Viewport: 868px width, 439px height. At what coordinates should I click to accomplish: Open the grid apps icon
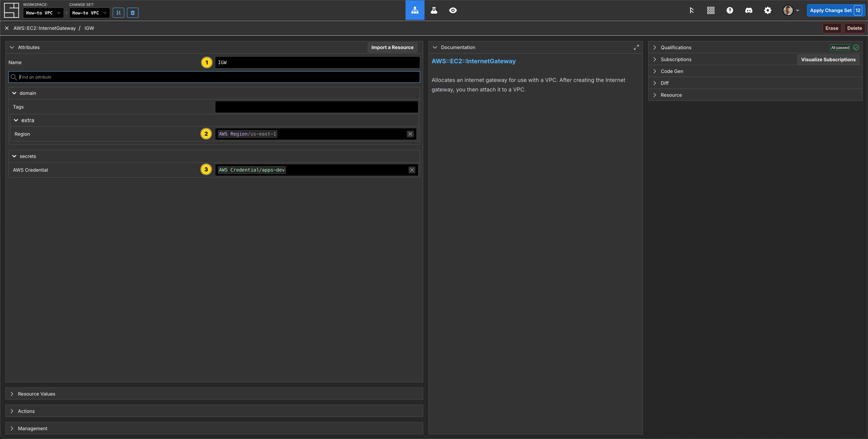coord(711,10)
